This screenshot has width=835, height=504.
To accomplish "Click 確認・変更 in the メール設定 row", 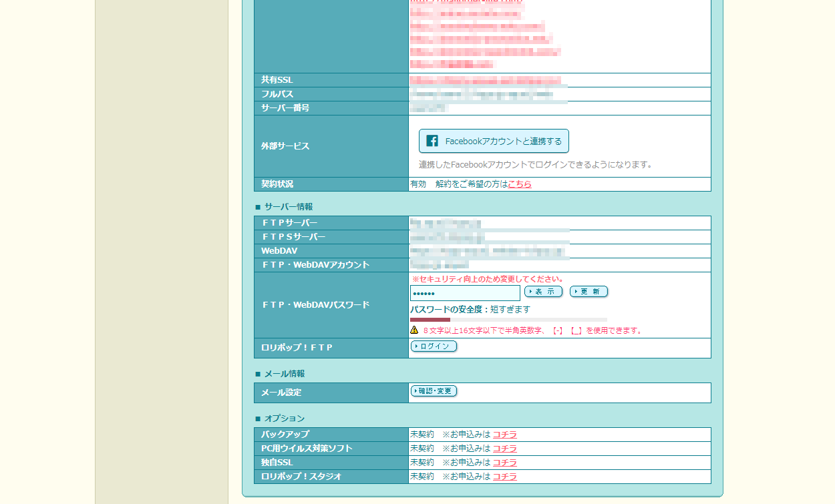I will coord(434,391).
